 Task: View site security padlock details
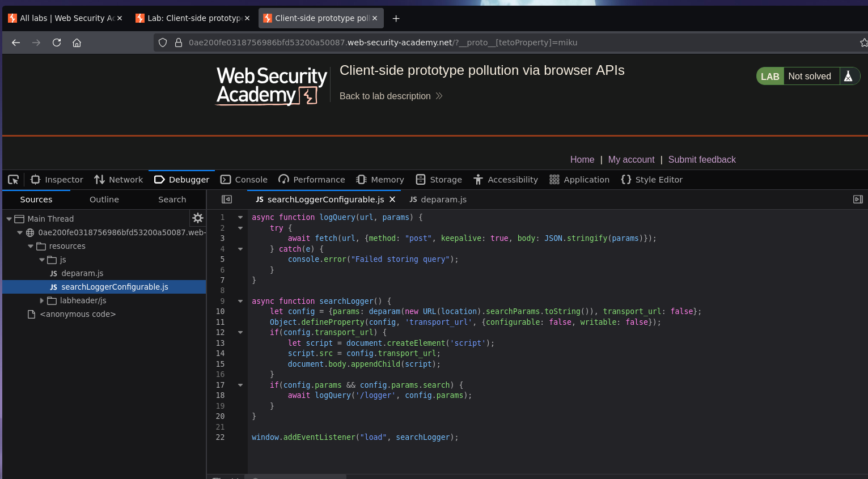point(178,43)
